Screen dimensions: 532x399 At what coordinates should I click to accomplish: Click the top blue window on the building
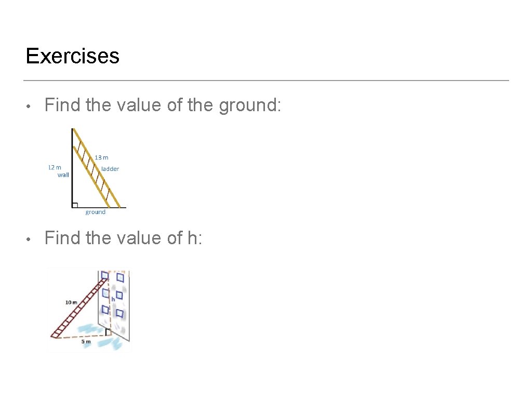point(104,275)
